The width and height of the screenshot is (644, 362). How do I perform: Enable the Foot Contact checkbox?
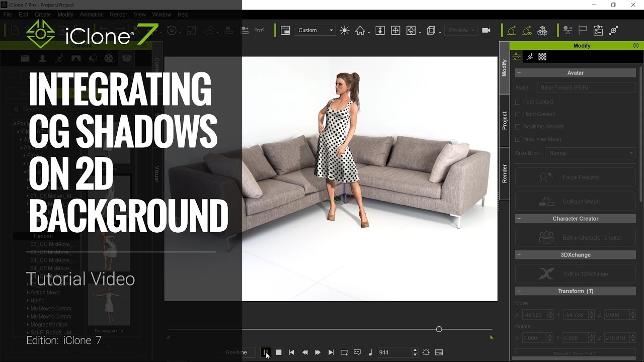[518, 102]
